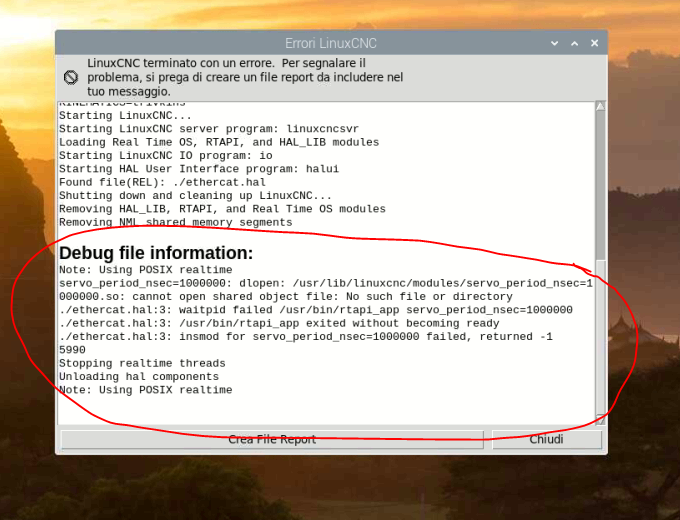Close the Errori LinuxCNC window
680x520 pixels.
595,43
